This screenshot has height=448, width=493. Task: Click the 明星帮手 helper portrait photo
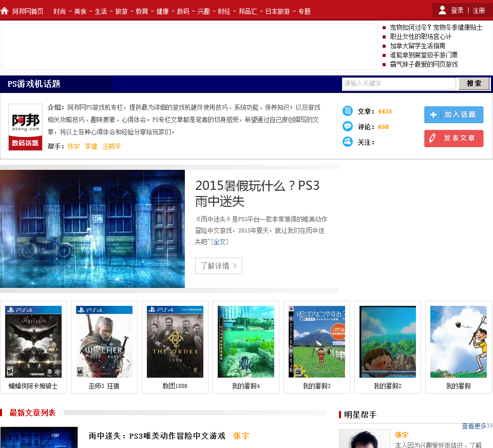(365, 439)
